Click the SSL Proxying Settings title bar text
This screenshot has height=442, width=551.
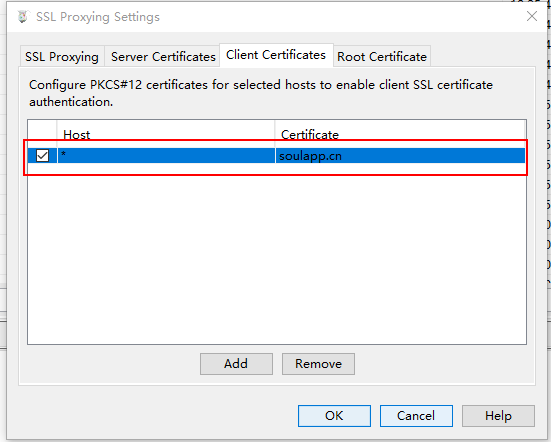[x=98, y=17]
